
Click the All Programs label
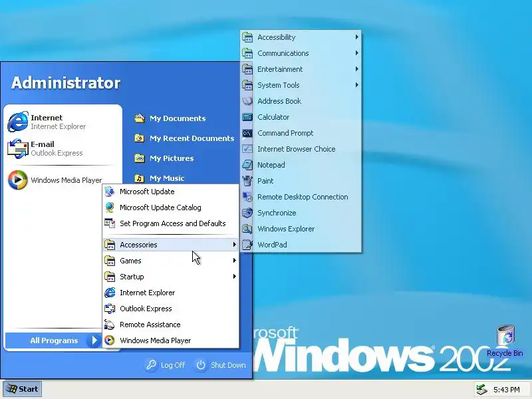point(54,340)
